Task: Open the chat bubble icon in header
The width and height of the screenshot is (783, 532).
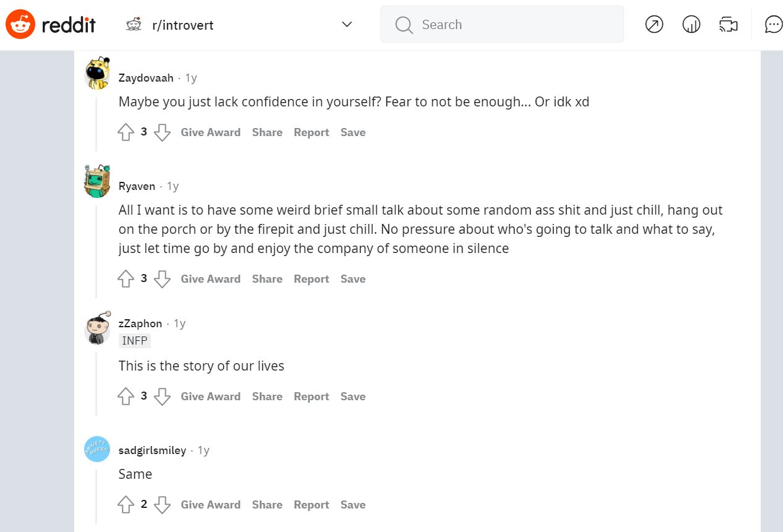Action: 773,25
